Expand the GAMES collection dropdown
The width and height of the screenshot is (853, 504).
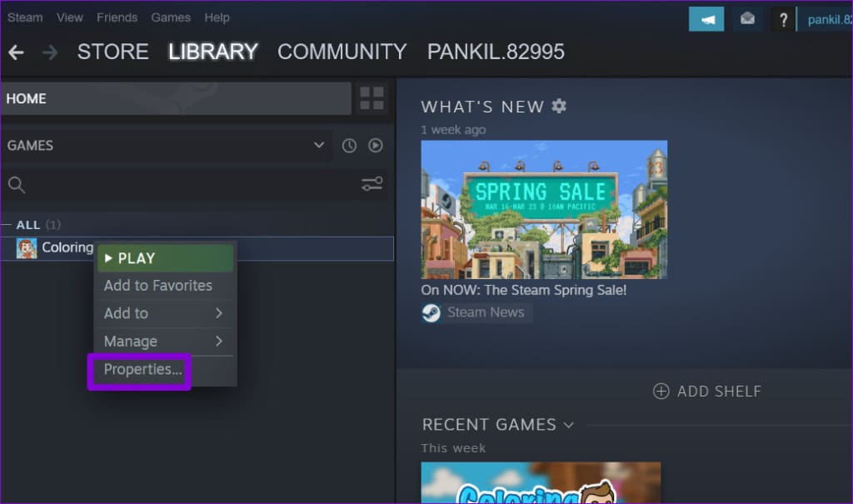(317, 145)
